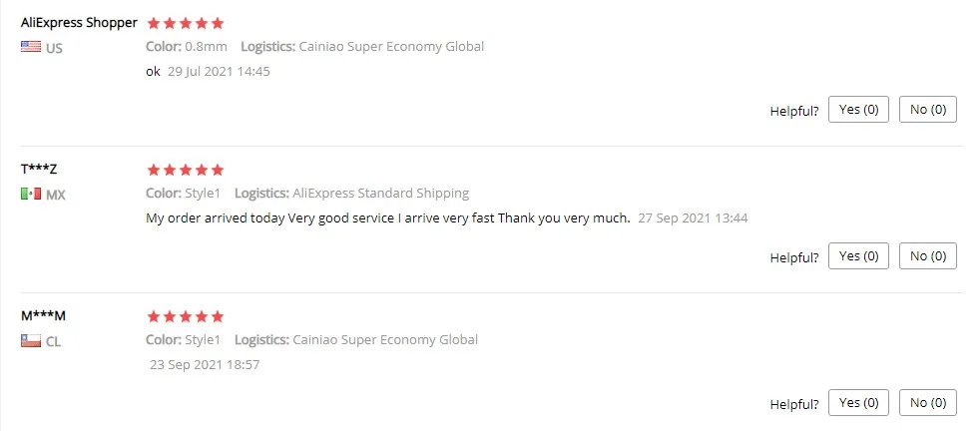This screenshot has width=980, height=431.
Task: Click the Color: 0.8mm variant label
Action: 187,46
